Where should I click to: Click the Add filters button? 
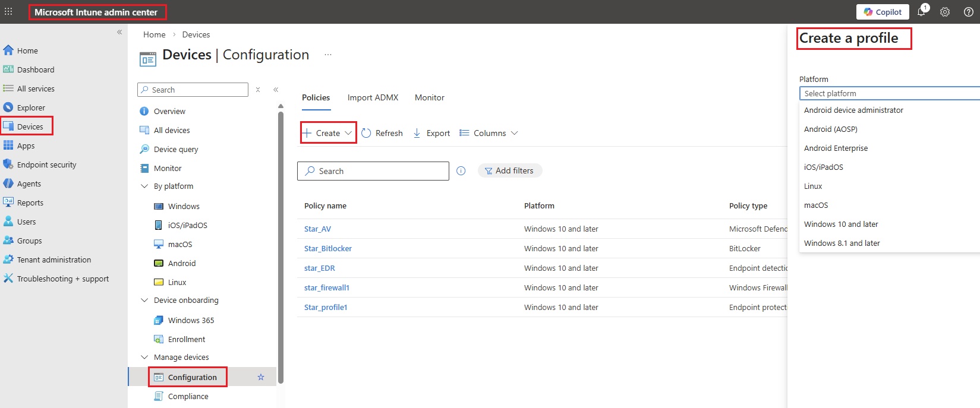click(x=509, y=170)
